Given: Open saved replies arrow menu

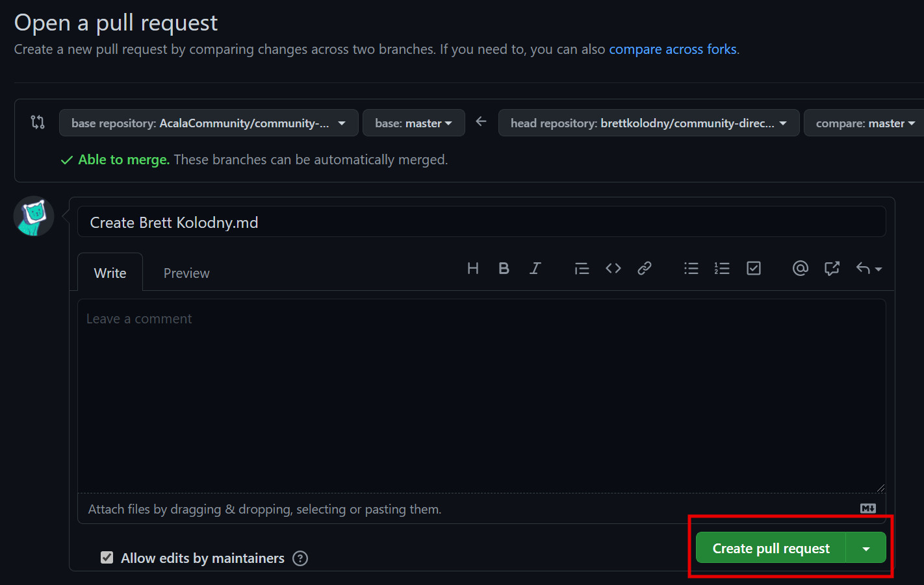Looking at the screenshot, I should pyautogui.click(x=869, y=268).
